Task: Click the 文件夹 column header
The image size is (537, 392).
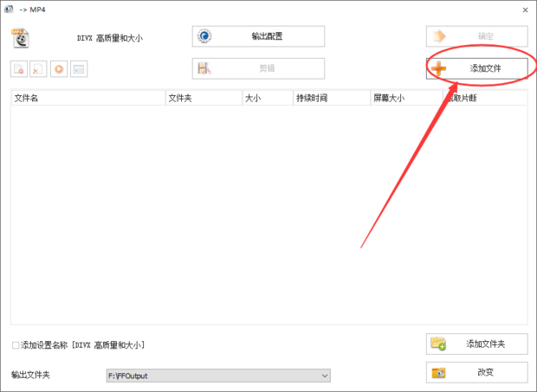Action: [203, 98]
